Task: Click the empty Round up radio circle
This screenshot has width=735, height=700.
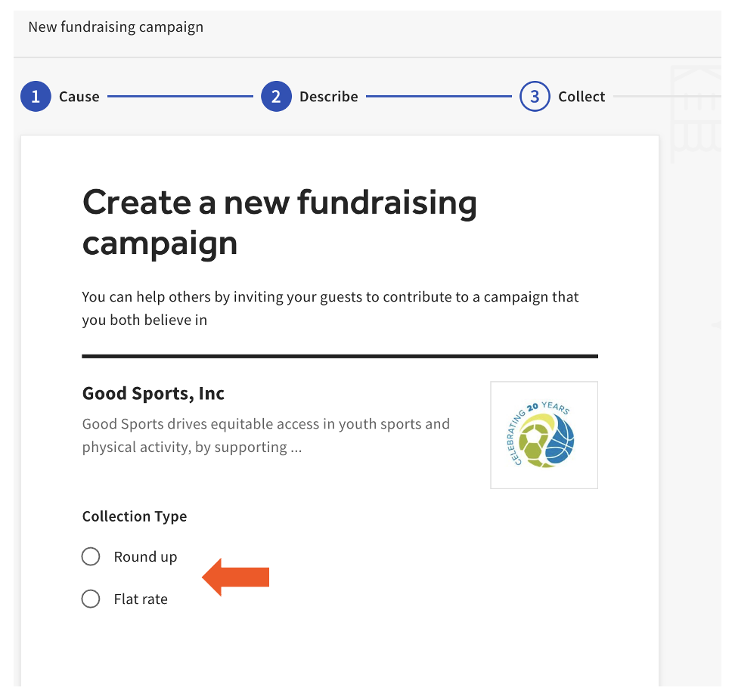Action: 91,556
